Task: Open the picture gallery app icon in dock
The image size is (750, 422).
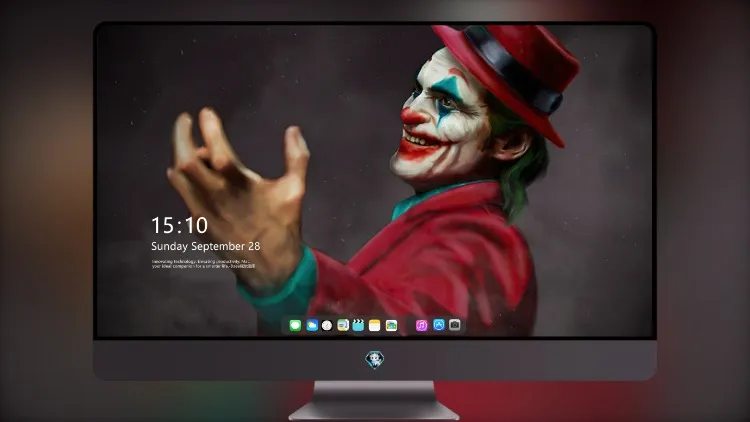Action: click(391, 325)
